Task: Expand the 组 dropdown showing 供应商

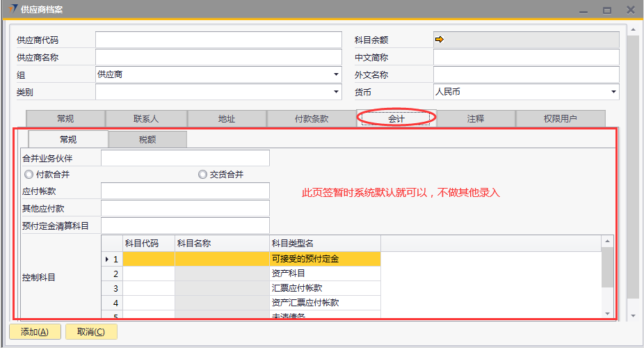Action: point(336,74)
